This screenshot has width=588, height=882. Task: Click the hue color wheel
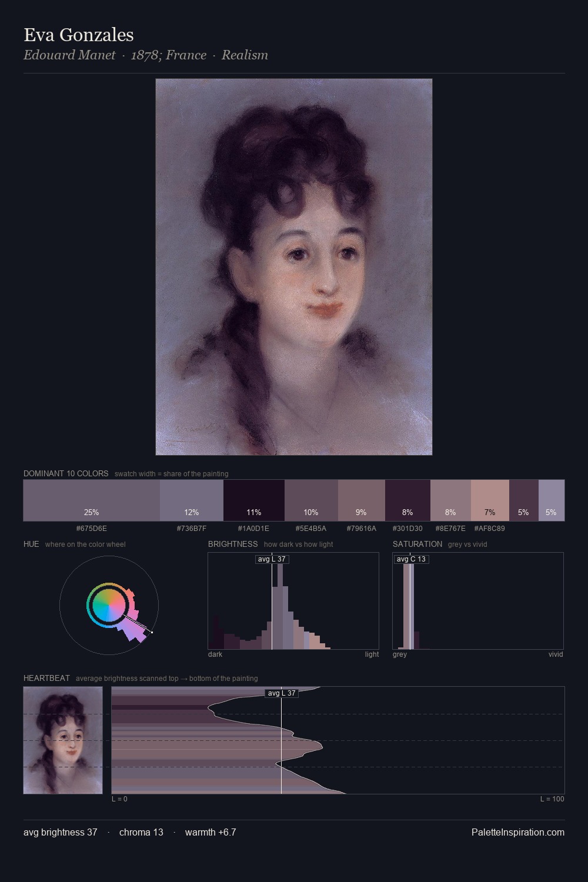pos(109,605)
